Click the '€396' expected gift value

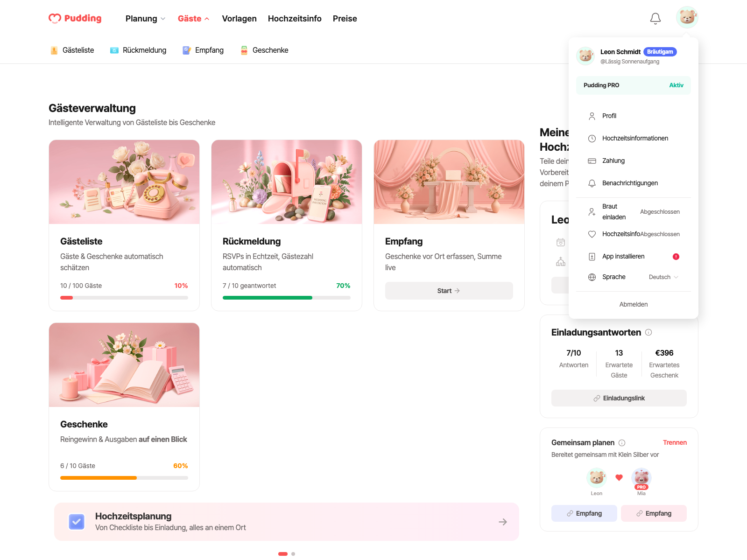[x=664, y=353]
